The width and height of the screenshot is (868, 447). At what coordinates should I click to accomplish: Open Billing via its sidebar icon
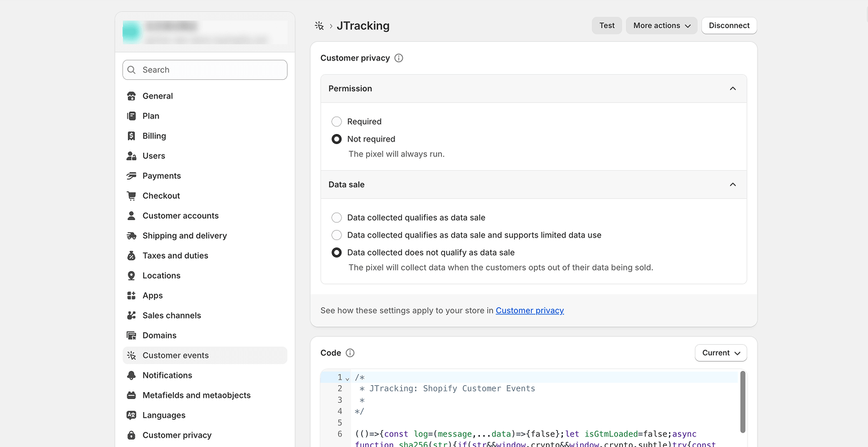(131, 136)
